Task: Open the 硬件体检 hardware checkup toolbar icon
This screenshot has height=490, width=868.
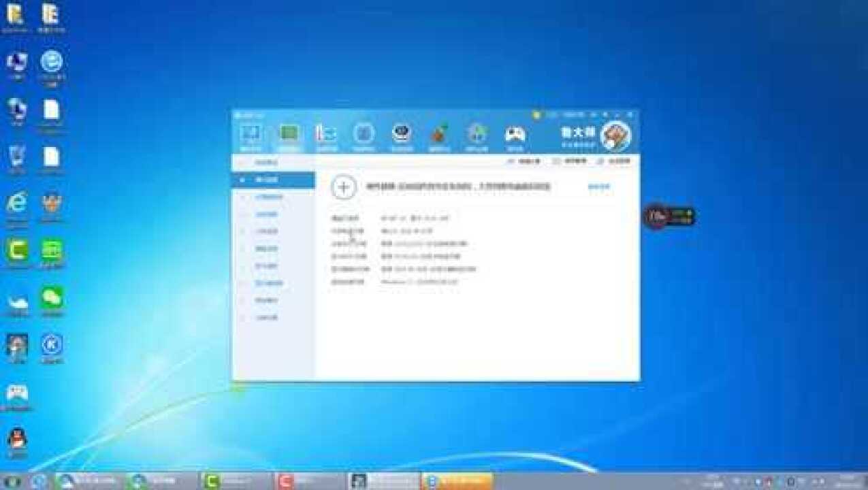Action: [x=251, y=135]
